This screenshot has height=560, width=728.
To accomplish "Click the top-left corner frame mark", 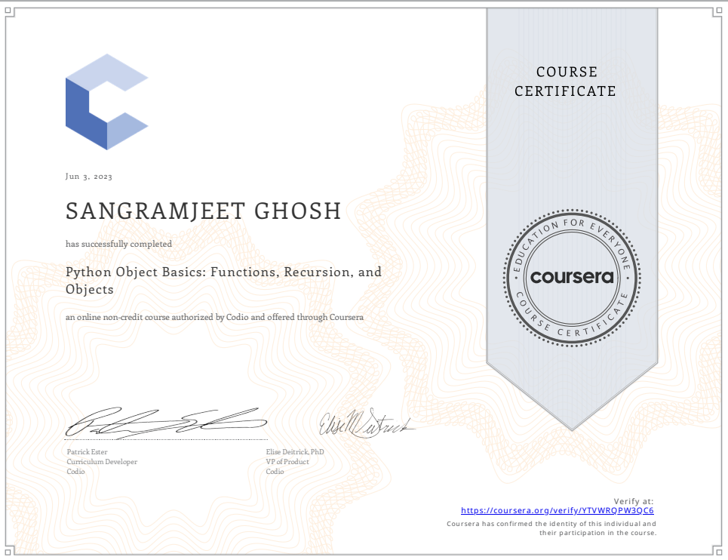I will (9, 10).
